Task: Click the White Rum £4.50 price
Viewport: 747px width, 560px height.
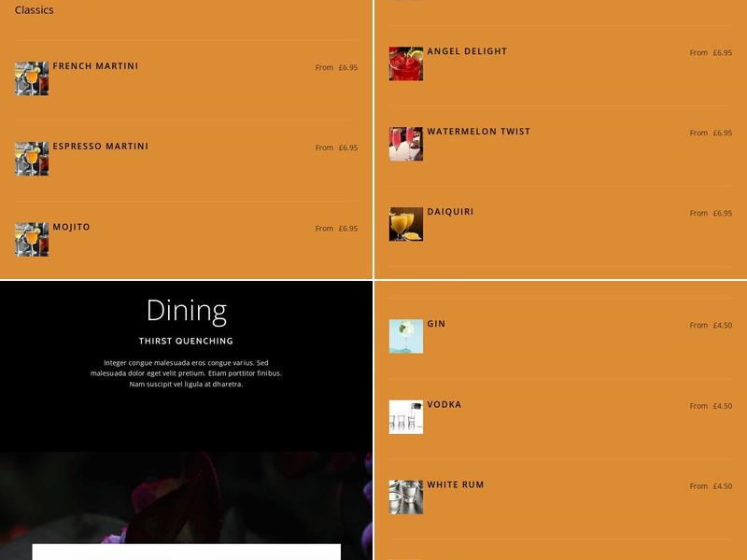Action: pyautogui.click(x=722, y=486)
